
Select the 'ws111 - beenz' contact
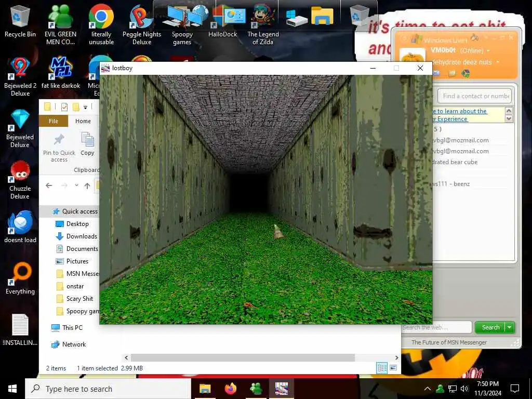click(x=451, y=184)
